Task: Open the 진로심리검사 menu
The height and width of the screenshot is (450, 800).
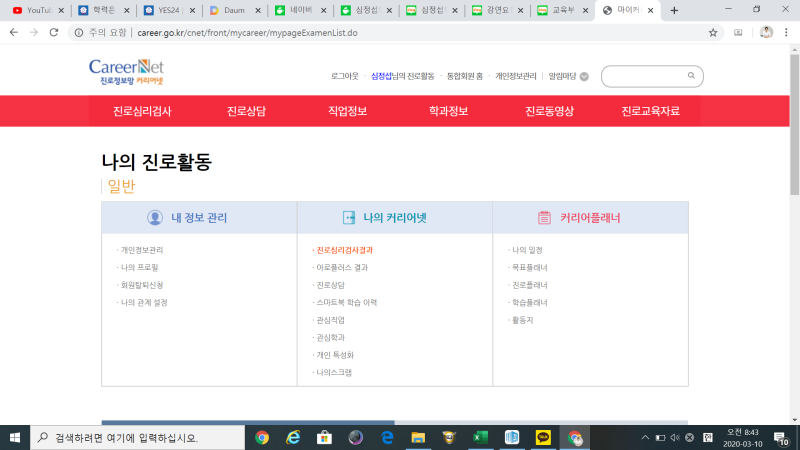Action: pyautogui.click(x=142, y=111)
